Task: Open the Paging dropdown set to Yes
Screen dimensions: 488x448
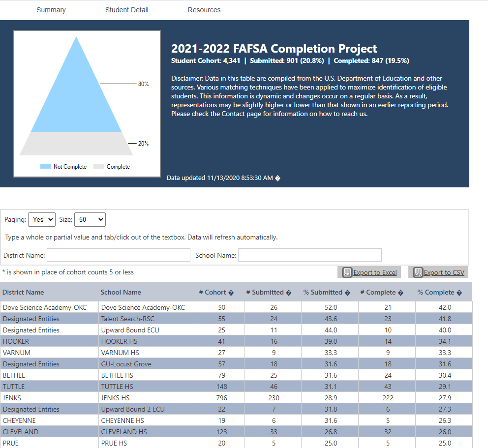Action: click(42, 220)
